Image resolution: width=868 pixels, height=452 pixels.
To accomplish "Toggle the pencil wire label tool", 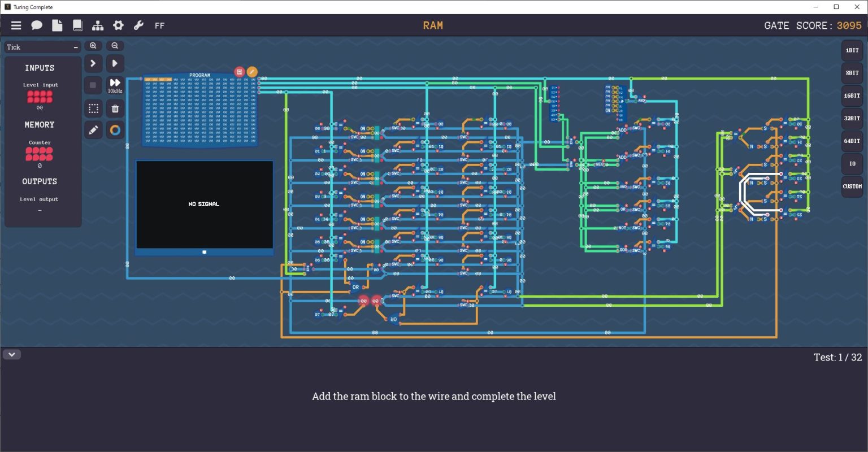I will [x=93, y=130].
